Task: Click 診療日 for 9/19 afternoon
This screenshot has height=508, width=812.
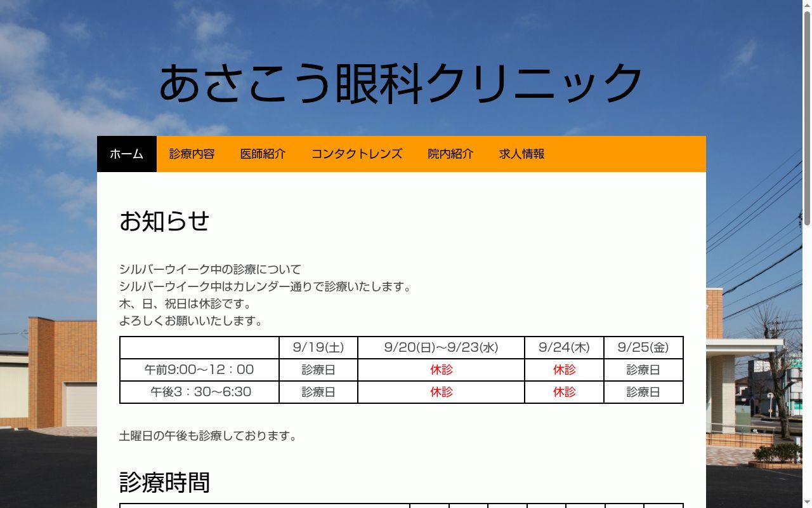Action: pyautogui.click(x=318, y=392)
